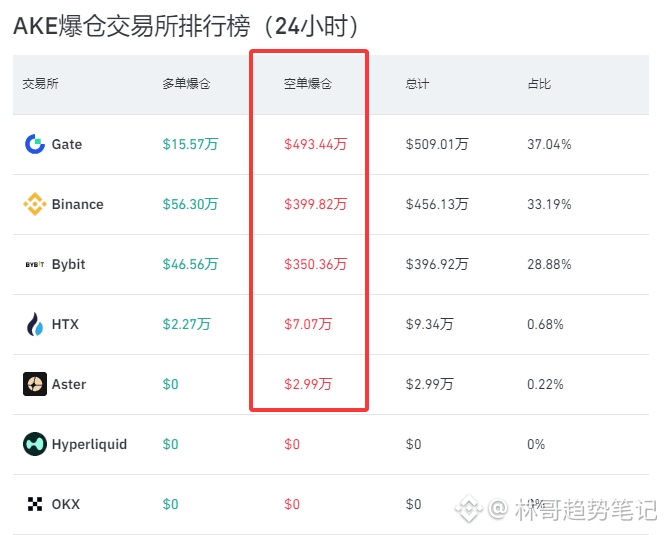Select Gate share 37.04%
The width and height of the screenshot is (665, 535).
(549, 144)
